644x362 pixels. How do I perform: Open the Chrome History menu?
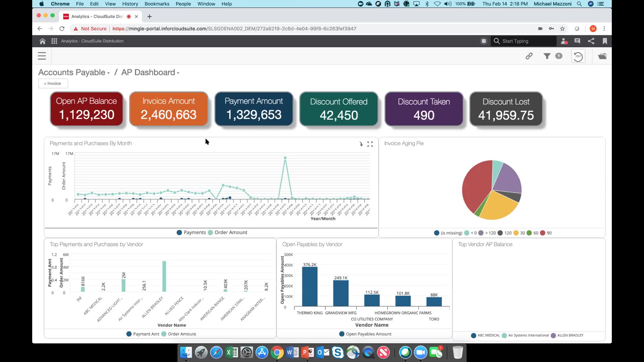click(130, 4)
